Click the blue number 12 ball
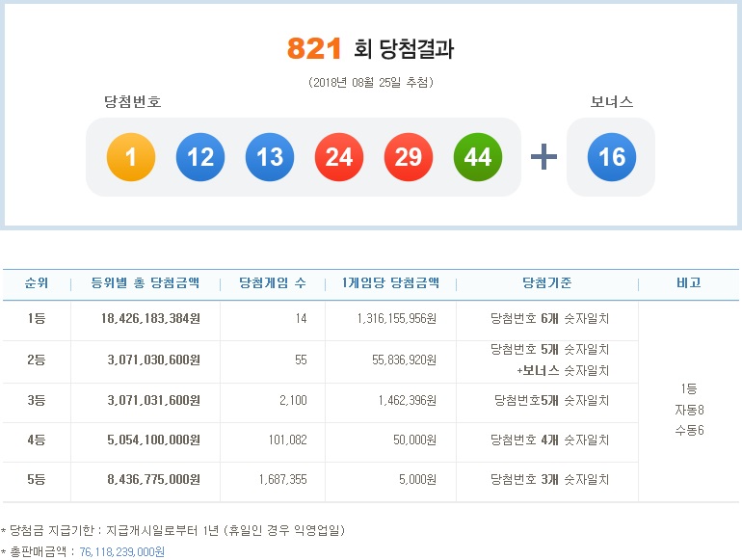 (200, 157)
